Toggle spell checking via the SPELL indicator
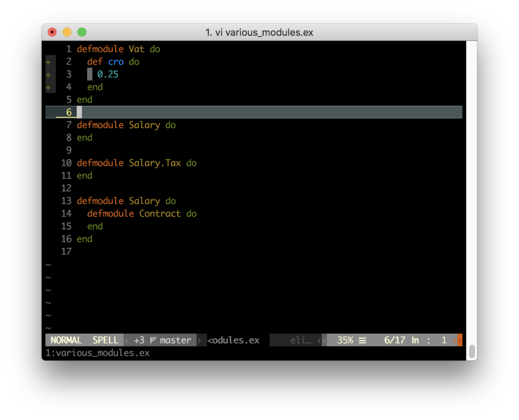The image size is (519, 420). point(105,340)
